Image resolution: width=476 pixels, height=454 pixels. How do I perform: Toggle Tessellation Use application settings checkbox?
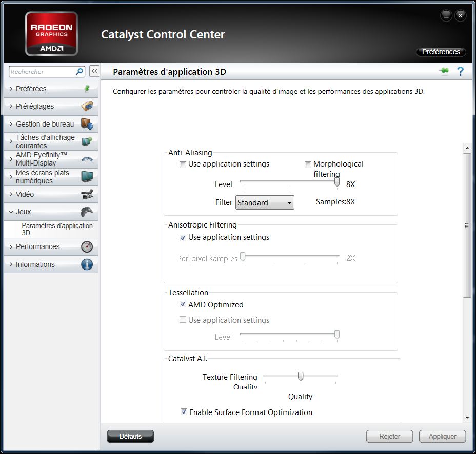tap(183, 320)
